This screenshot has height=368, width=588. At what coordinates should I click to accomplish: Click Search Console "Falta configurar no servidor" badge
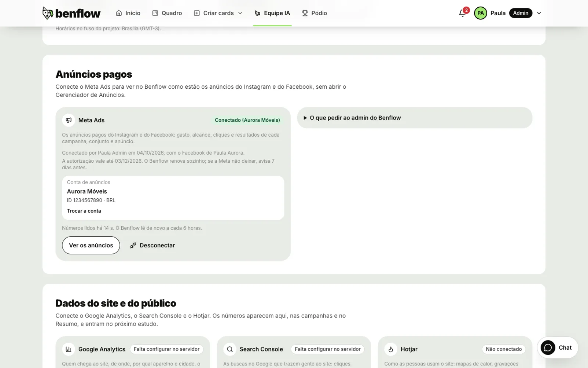click(x=328, y=349)
